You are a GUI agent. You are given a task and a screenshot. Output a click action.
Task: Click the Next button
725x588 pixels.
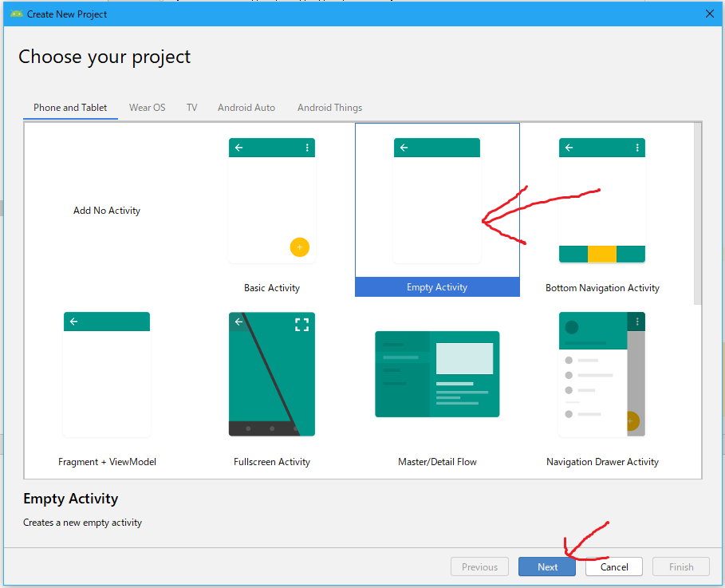pyautogui.click(x=547, y=566)
